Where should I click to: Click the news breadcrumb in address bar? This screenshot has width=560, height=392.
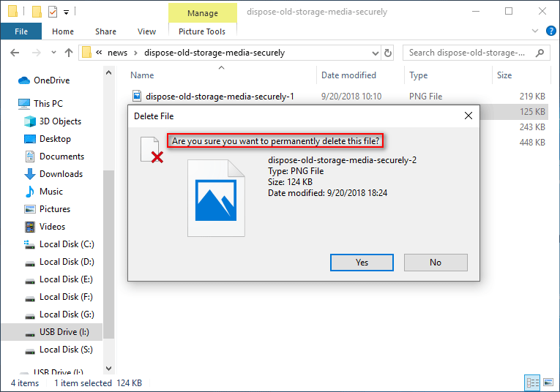point(118,53)
